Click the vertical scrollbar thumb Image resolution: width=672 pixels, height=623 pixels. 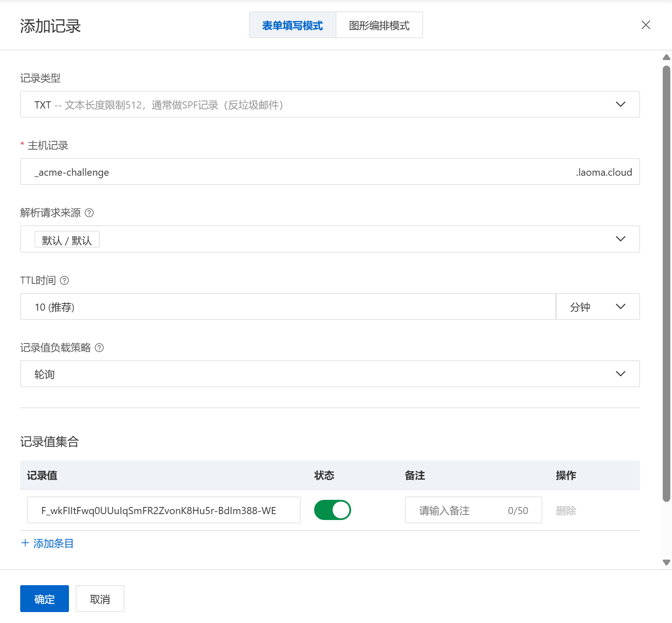click(x=667, y=284)
